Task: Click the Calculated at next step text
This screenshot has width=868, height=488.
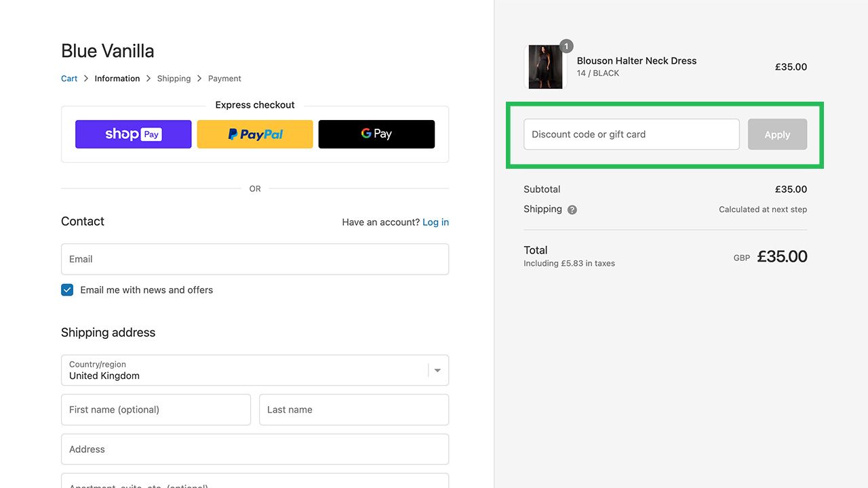Action: pyautogui.click(x=763, y=209)
